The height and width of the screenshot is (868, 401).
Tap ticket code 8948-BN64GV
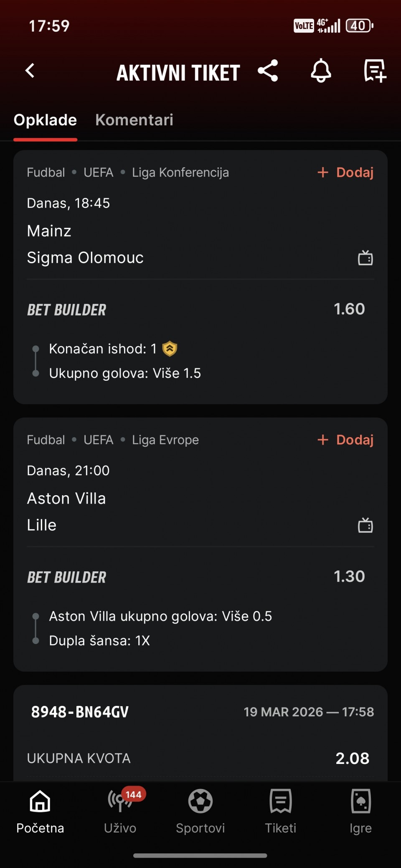click(x=80, y=712)
